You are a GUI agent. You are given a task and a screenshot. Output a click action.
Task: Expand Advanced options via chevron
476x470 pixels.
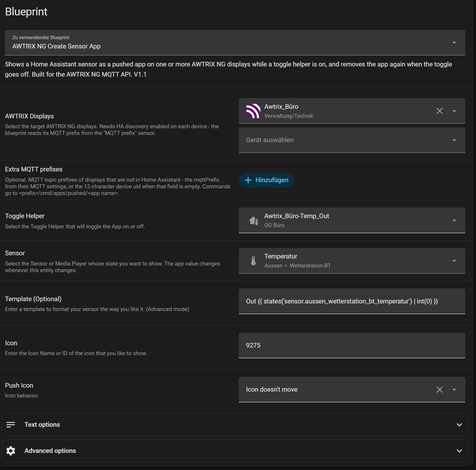point(459,451)
